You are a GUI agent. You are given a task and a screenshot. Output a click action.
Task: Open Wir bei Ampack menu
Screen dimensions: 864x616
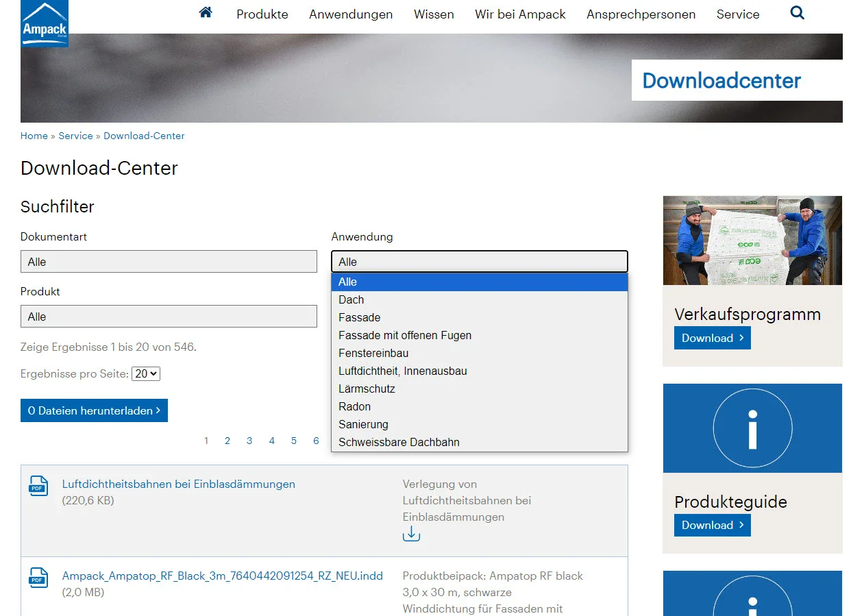(520, 14)
